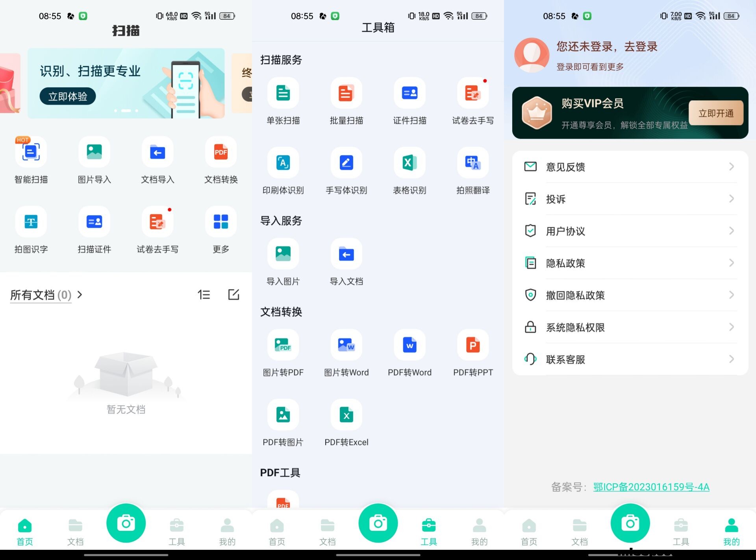Image resolution: width=756 pixels, height=560 pixels.
Task: Expand the 隐私政策 privacy policy row
Action: pos(731,263)
